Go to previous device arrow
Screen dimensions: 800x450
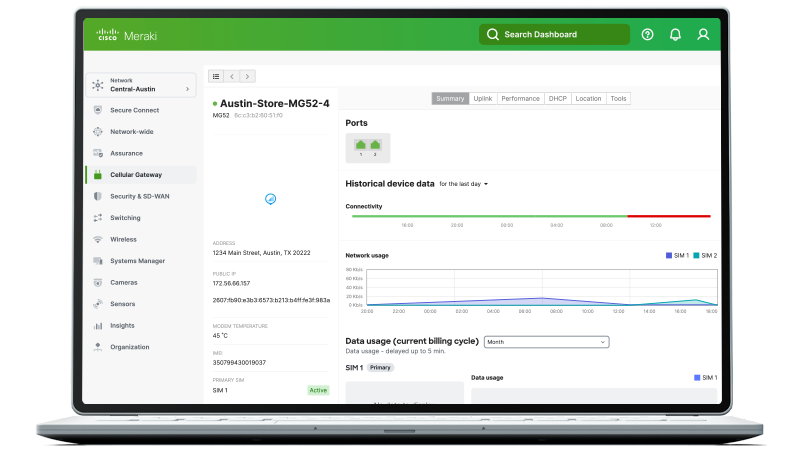tap(232, 77)
